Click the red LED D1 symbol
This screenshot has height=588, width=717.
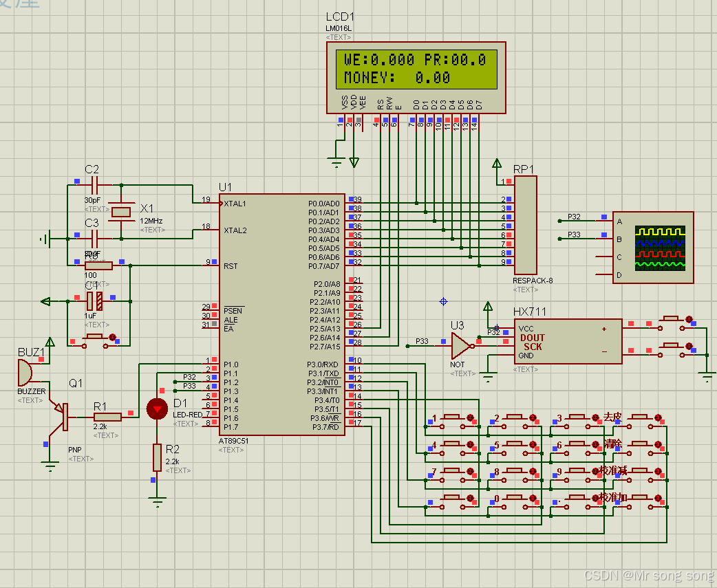pos(157,409)
